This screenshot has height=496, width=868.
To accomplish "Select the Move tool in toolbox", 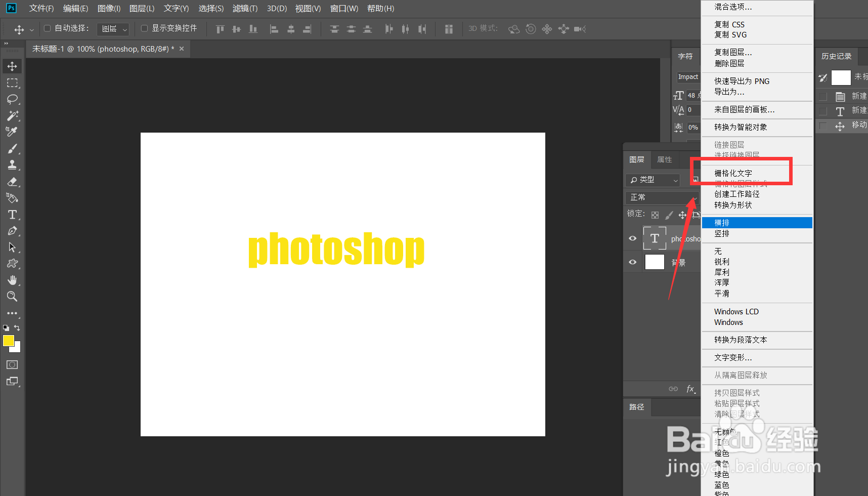I will click(x=12, y=66).
